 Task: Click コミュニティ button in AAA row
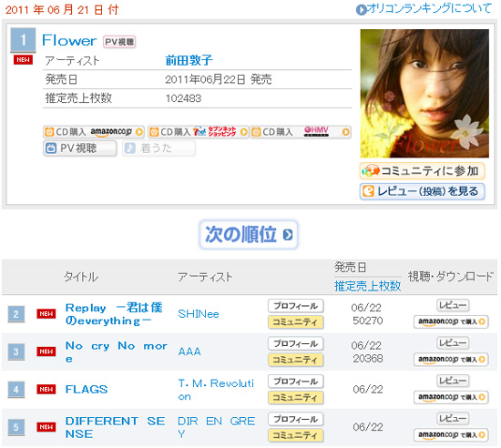[x=296, y=360]
